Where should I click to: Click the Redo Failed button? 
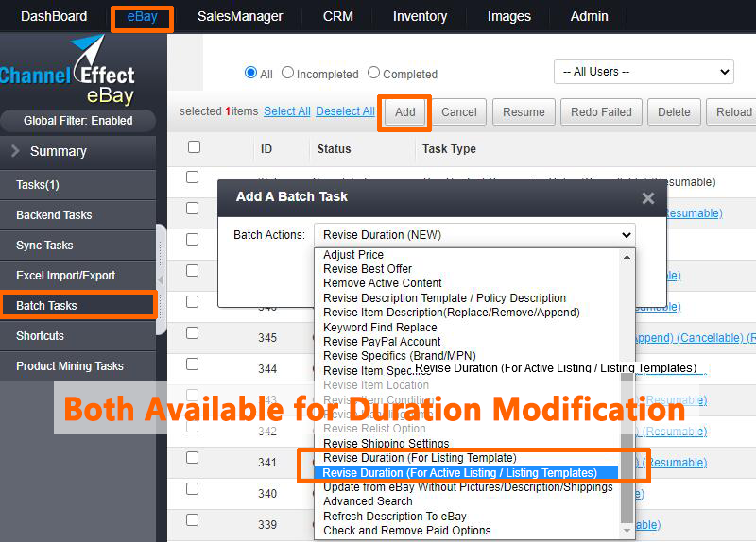pyautogui.click(x=601, y=112)
